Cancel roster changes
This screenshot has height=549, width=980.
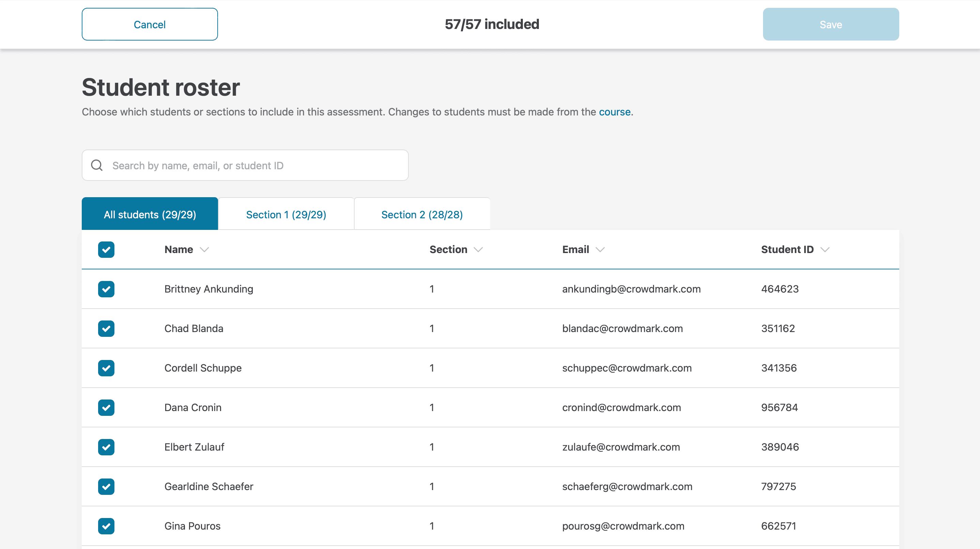tap(149, 24)
